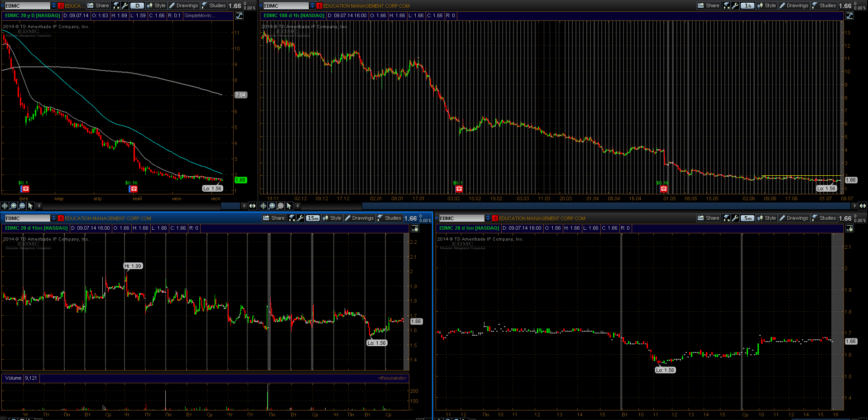Click $0.16 earnings phone icon on daily chart
Viewport: 868px width, 420px height.
coord(133,189)
